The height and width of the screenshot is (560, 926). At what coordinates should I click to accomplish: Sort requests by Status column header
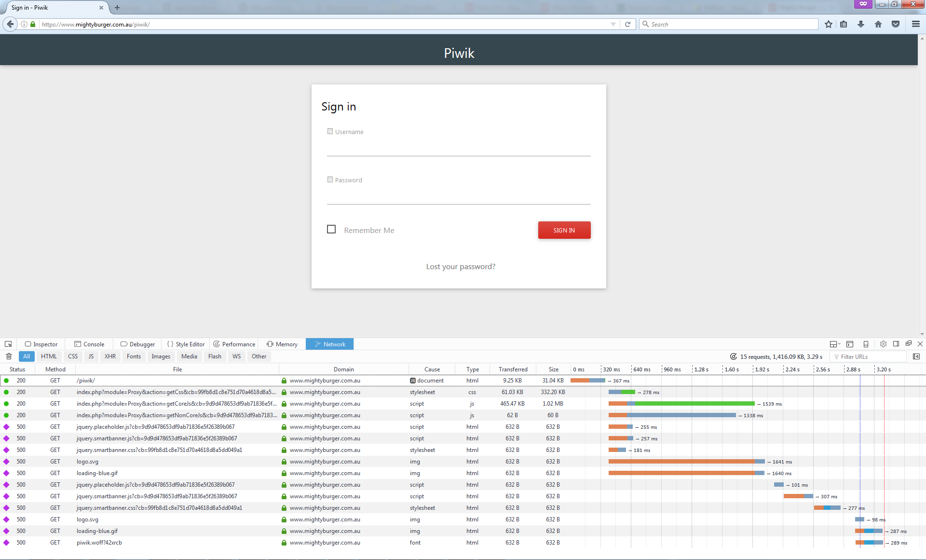pyautogui.click(x=17, y=369)
